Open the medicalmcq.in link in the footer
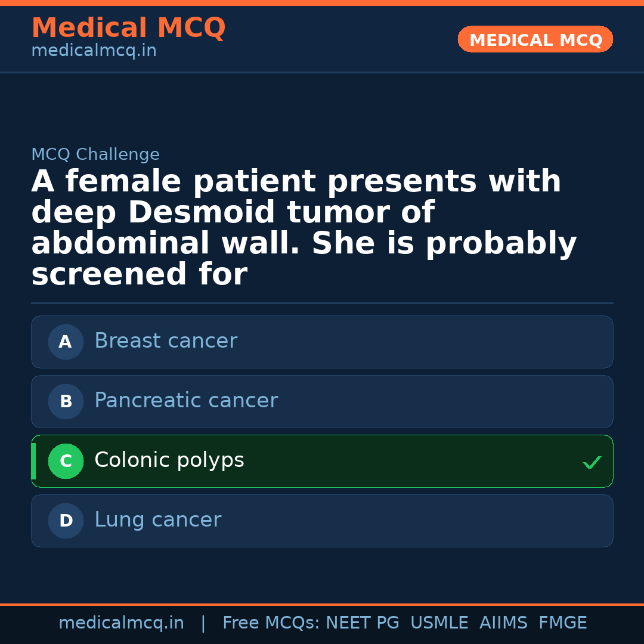Viewport: 644px width, 644px height. [121, 623]
